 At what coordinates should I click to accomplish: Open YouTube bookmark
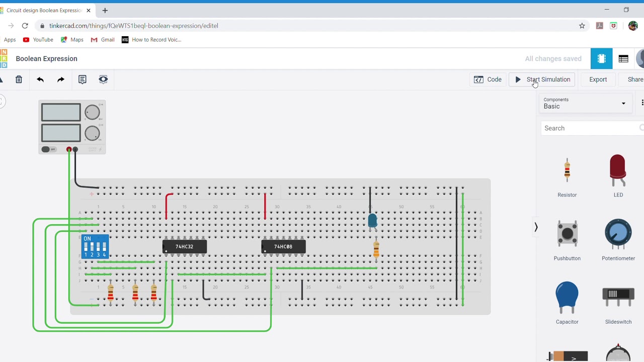point(38,40)
